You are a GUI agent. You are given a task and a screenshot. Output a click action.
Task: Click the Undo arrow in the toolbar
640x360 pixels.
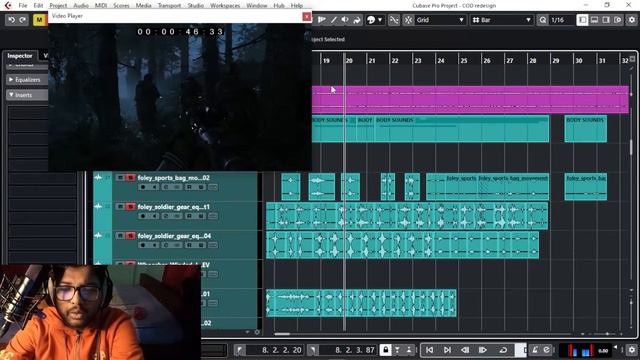pyautogui.click(x=11, y=20)
